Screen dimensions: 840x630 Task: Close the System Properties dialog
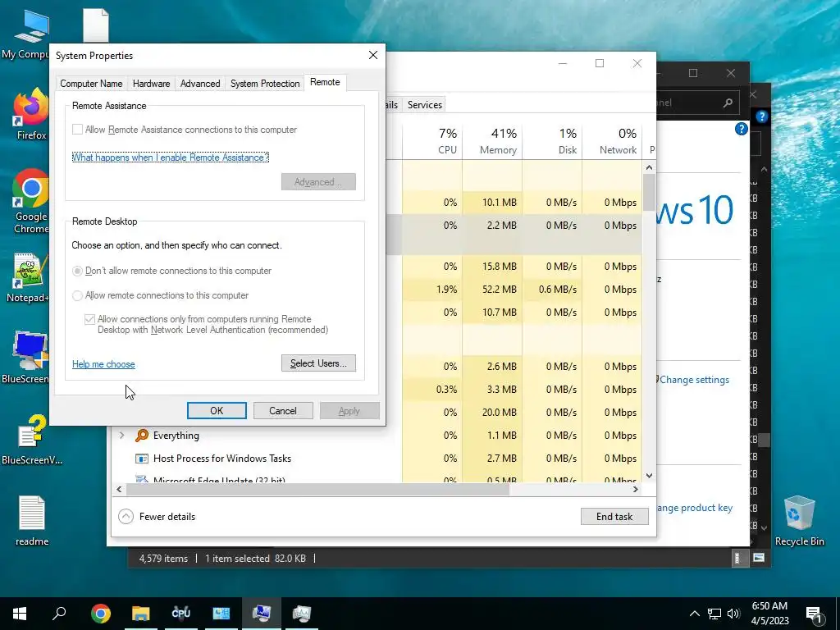[x=373, y=55]
